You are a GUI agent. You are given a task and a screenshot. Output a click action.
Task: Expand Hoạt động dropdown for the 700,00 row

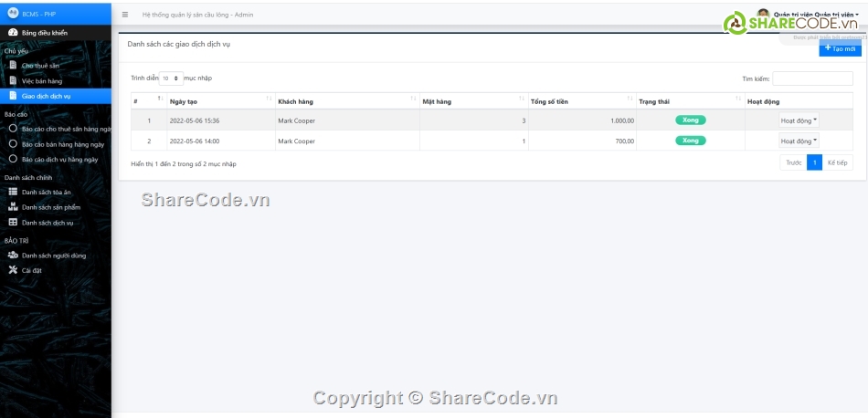pyautogui.click(x=799, y=141)
